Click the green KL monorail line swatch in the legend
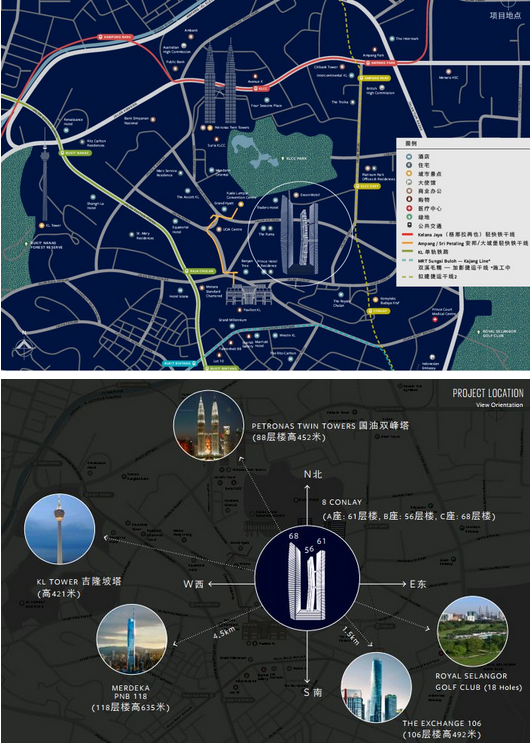This screenshot has height=743, width=530. coord(408,252)
